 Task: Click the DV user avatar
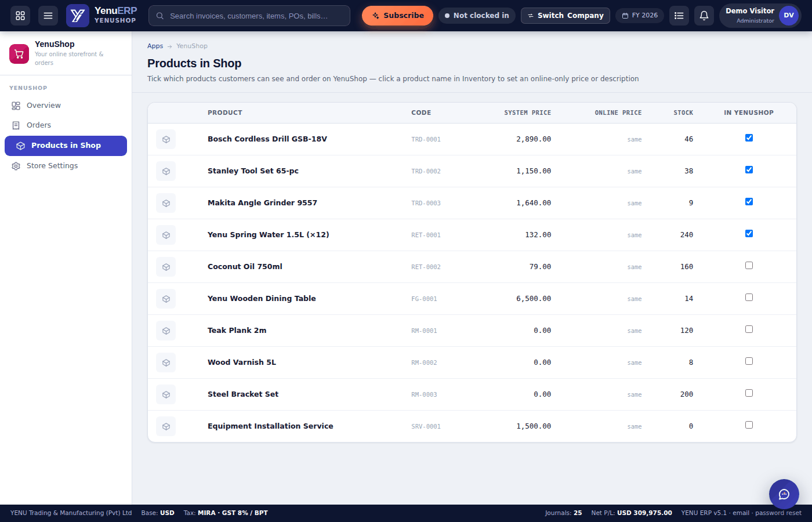(789, 16)
